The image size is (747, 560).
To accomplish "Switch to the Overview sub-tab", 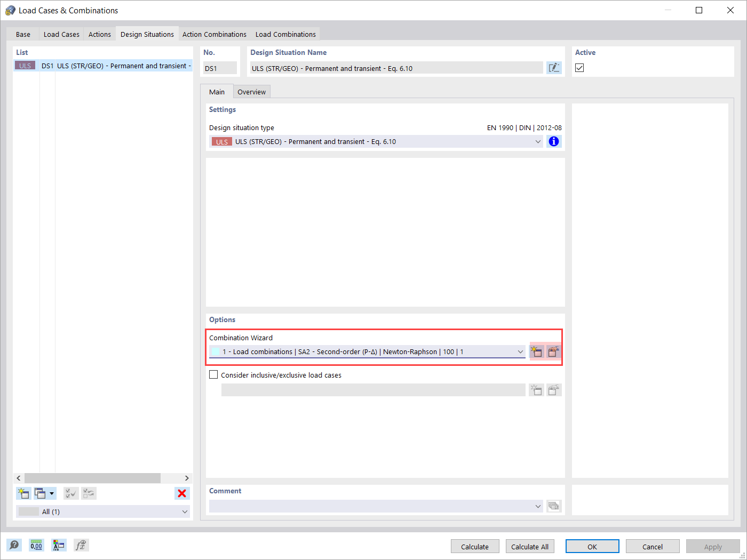I will [252, 92].
